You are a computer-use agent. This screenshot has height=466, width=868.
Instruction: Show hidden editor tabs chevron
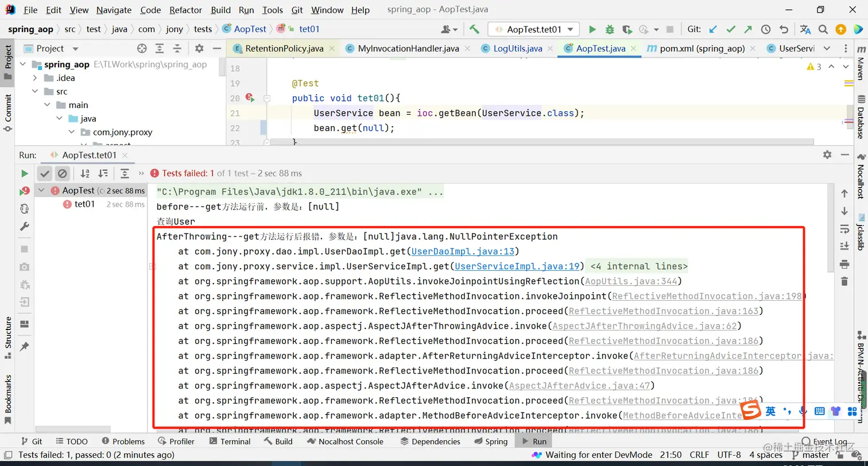827,48
